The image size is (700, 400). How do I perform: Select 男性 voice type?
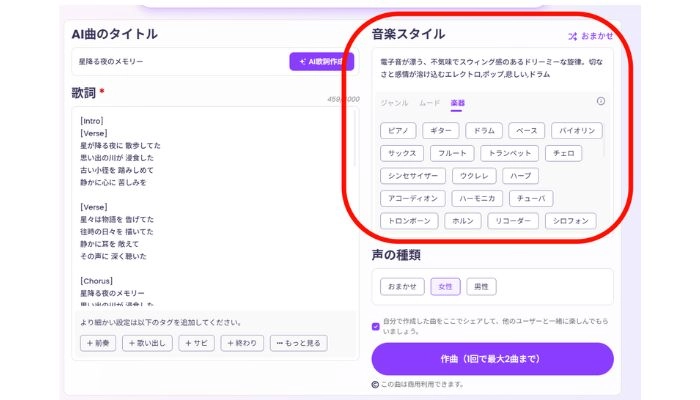click(482, 287)
